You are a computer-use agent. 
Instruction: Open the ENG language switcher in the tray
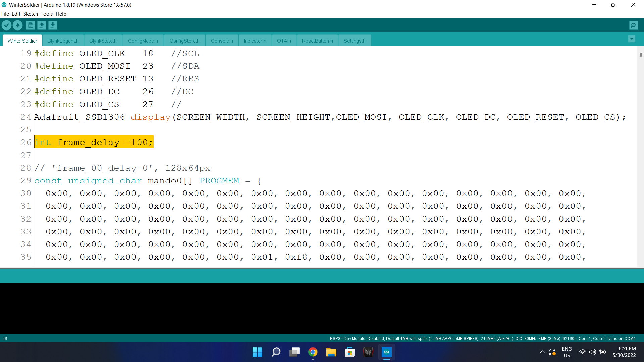(566, 352)
